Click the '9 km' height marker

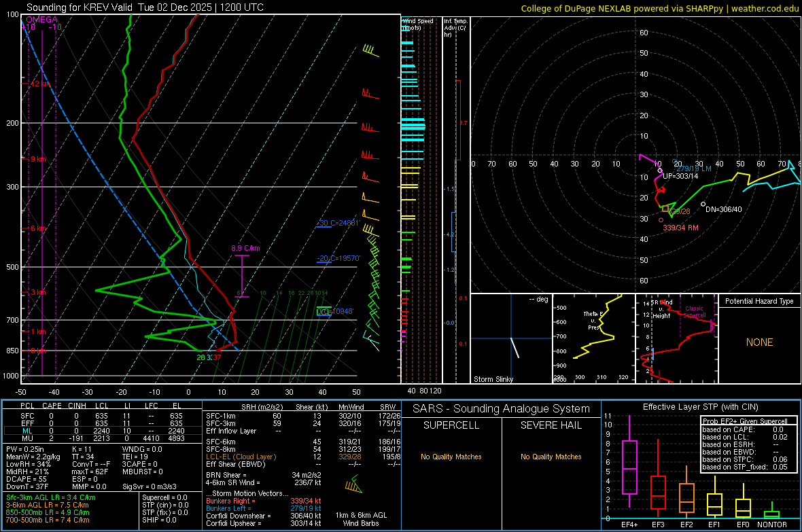[38, 159]
